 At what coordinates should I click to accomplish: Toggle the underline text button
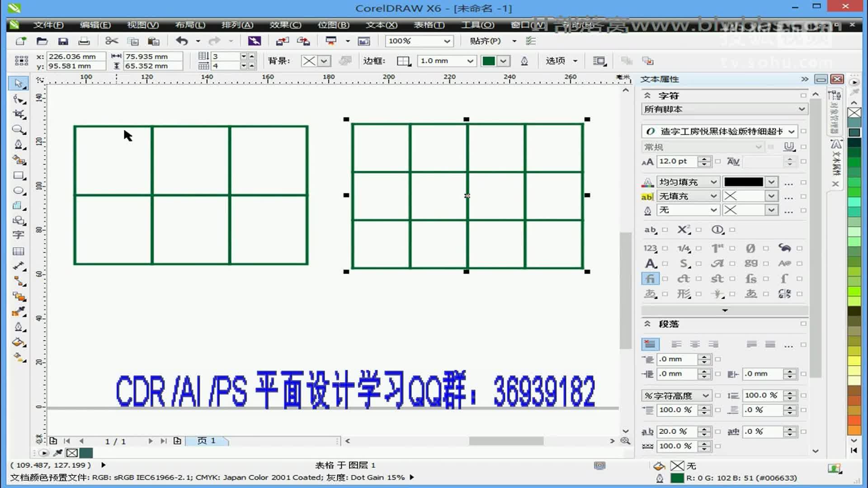click(x=789, y=146)
